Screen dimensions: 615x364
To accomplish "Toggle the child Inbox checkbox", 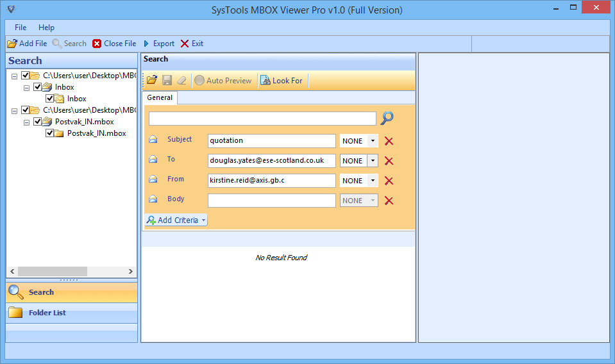I will pyautogui.click(x=49, y=98).
